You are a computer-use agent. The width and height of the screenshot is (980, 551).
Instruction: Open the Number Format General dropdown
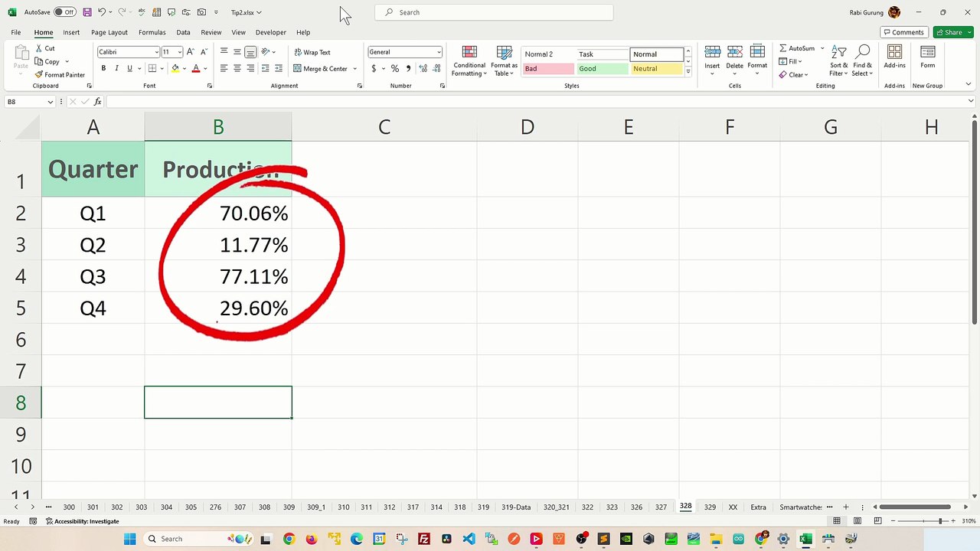[439, 52]
